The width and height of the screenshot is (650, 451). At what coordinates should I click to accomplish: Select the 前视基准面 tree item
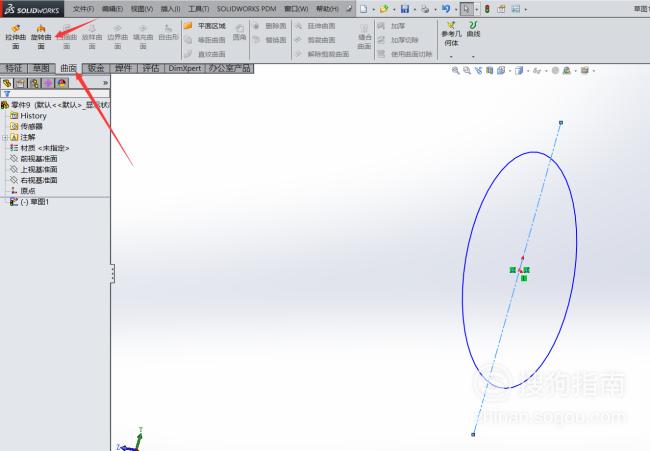(34, 159)
